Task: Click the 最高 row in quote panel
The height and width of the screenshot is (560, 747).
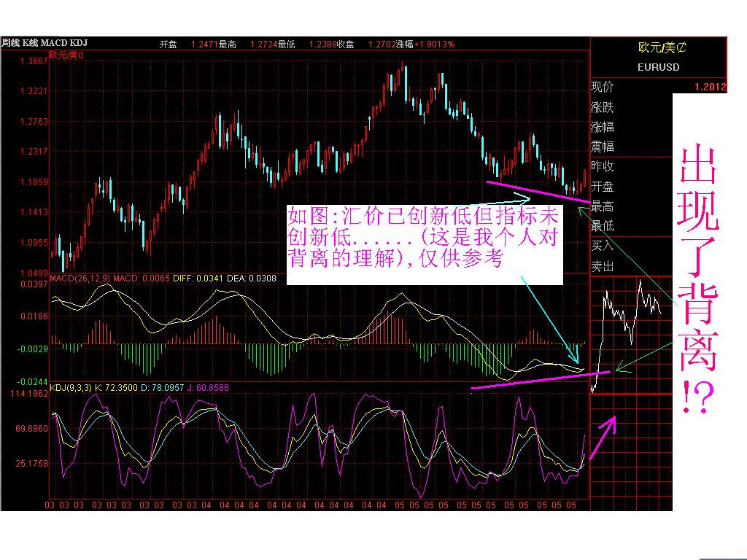Action: (602, 206)
